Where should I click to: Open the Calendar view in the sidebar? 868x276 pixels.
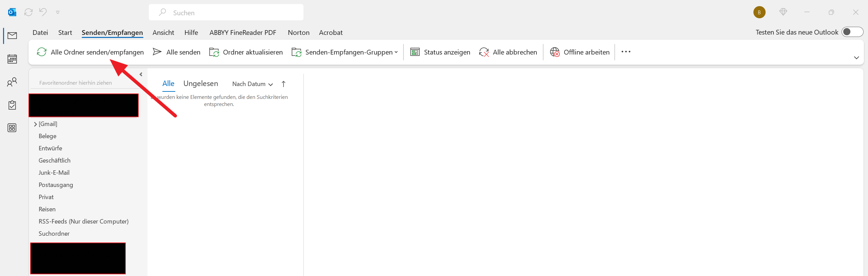tap(12, 59)
